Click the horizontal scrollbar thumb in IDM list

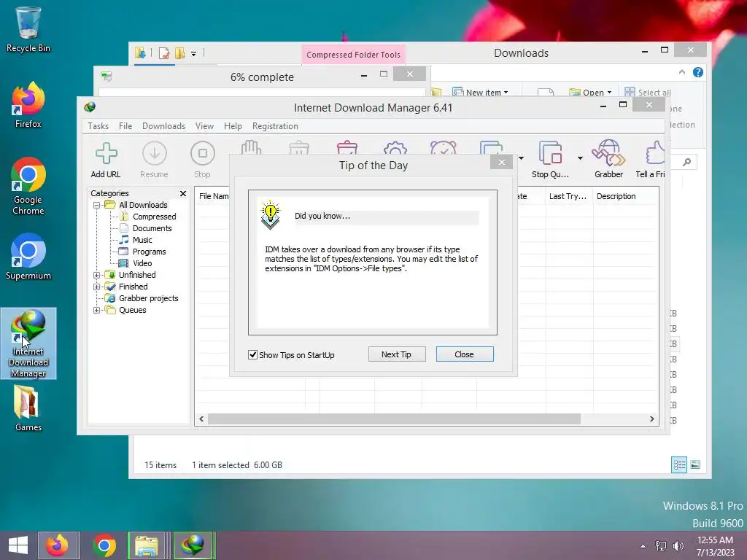[394, 419]
